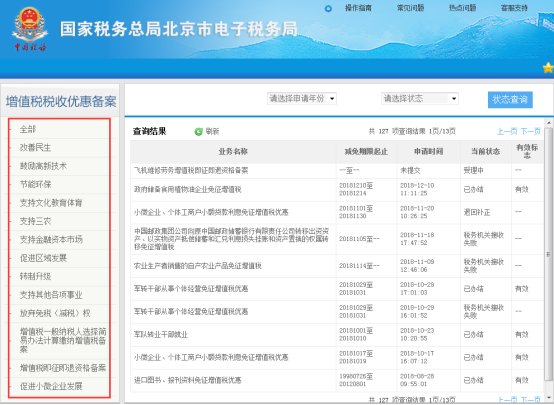Click row 中国邮政集团公司 business name
Screen dimensions: 554x405
click(x=231, y=239)
